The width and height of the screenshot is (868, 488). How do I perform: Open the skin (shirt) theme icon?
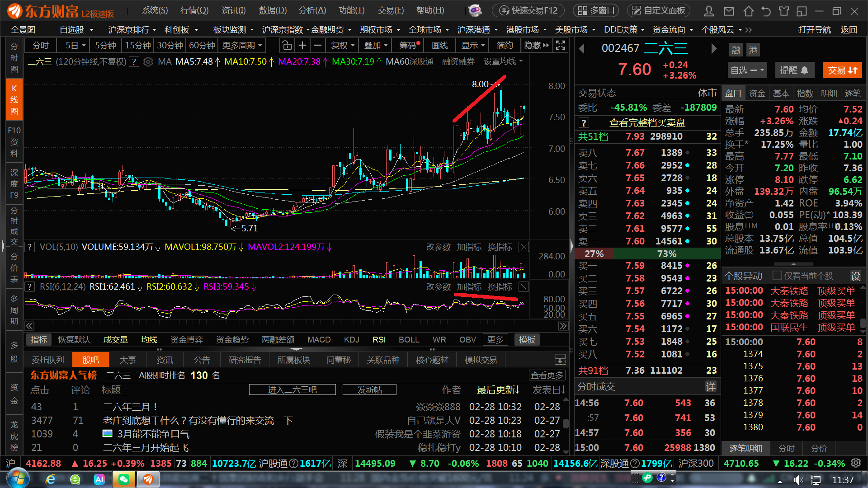pyautogui.click(x=784, y=11)
